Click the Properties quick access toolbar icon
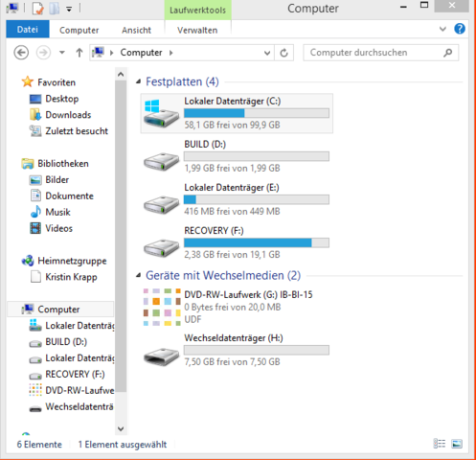The width and height of the screenshot is (476, 460). coord(37,9)
